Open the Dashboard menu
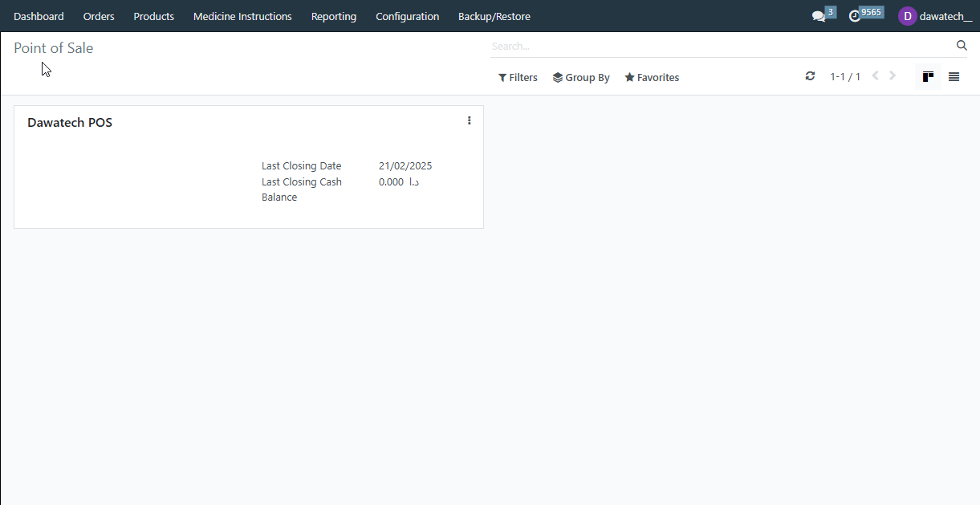This screenshot has height=505, width=980. click(39, 16)
